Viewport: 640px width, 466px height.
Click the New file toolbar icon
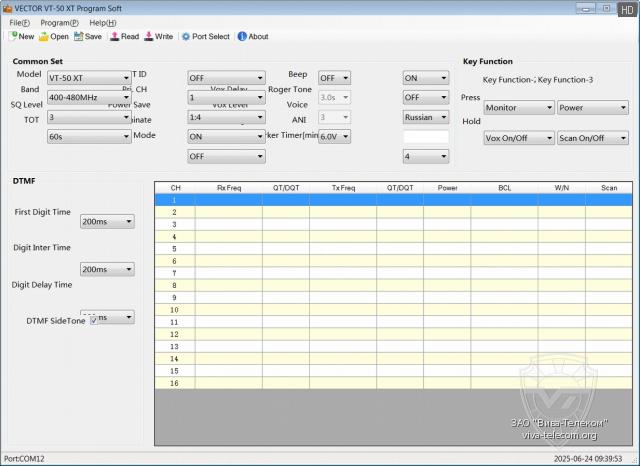coord(21,36)
